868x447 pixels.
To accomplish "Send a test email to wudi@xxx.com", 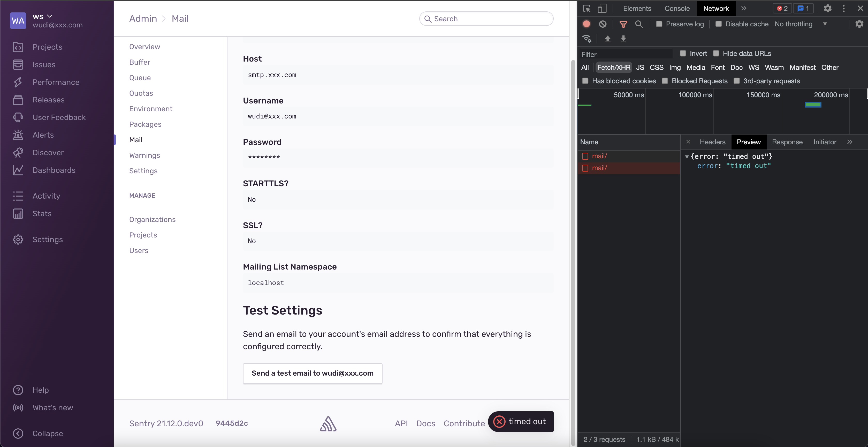I will [312, 373].
